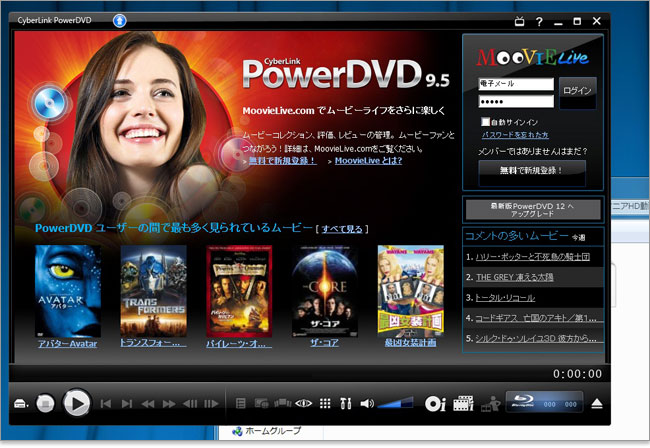Image resolution: width=650 pixels, height=448 pixels.
Task: Open the player settings tools icon
Action: click(346, 403)
